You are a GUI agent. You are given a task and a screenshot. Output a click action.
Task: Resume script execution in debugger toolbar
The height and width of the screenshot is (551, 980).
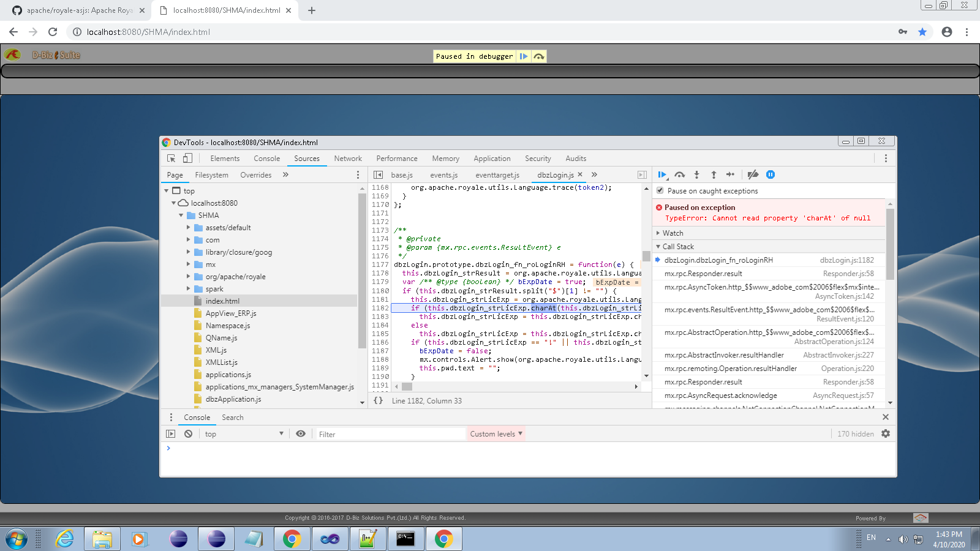[661, 174]
